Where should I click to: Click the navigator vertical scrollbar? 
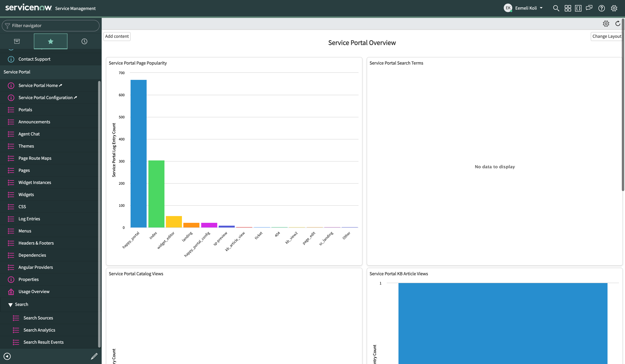(x=99, y=214)
